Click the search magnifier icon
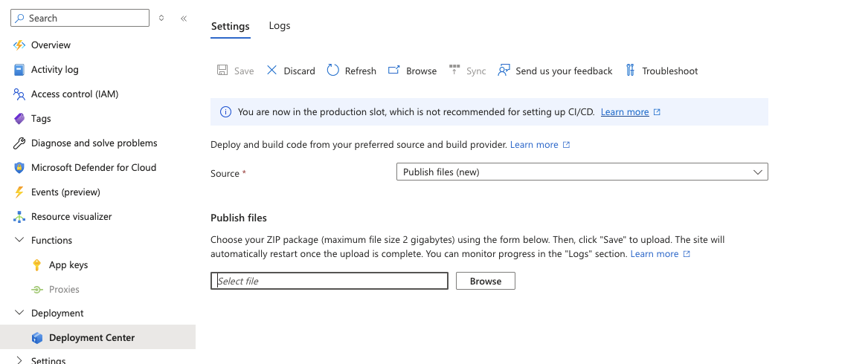 [x=20, y=18]
